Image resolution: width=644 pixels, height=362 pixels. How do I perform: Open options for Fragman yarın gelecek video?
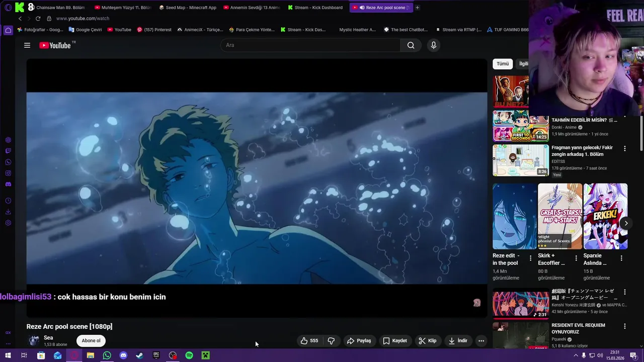click(625, 149)
